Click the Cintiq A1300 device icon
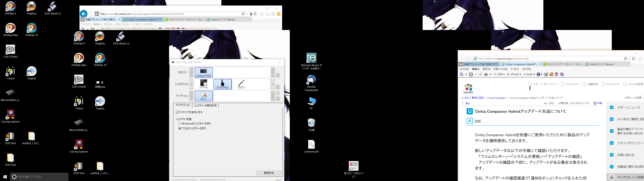644x181 pixels. [x=203, y=73]
